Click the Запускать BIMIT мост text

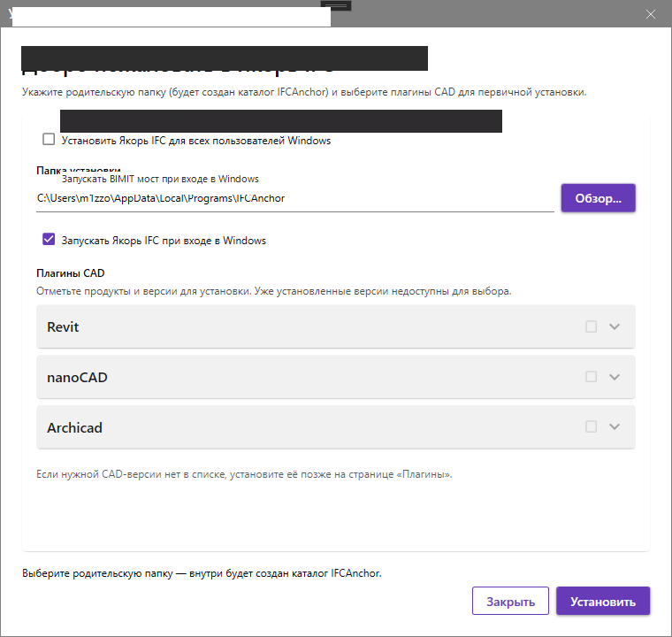(x=160, y=179)
